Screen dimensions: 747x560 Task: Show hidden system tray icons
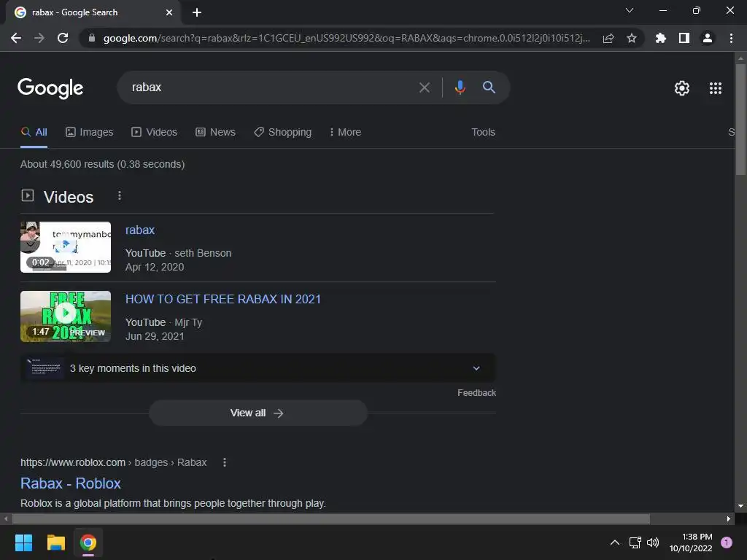click(x=614, y=542)
